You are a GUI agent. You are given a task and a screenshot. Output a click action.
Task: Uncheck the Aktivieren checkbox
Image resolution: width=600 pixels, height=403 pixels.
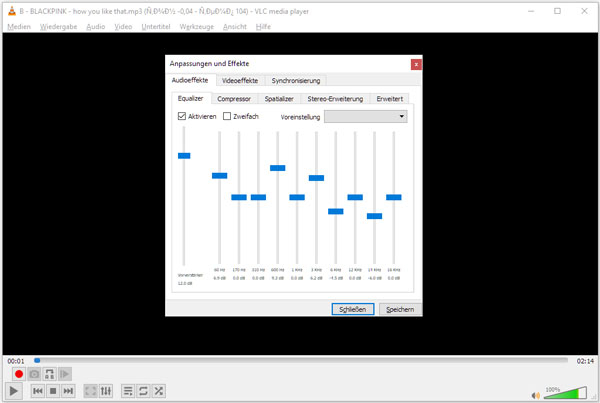182,116
